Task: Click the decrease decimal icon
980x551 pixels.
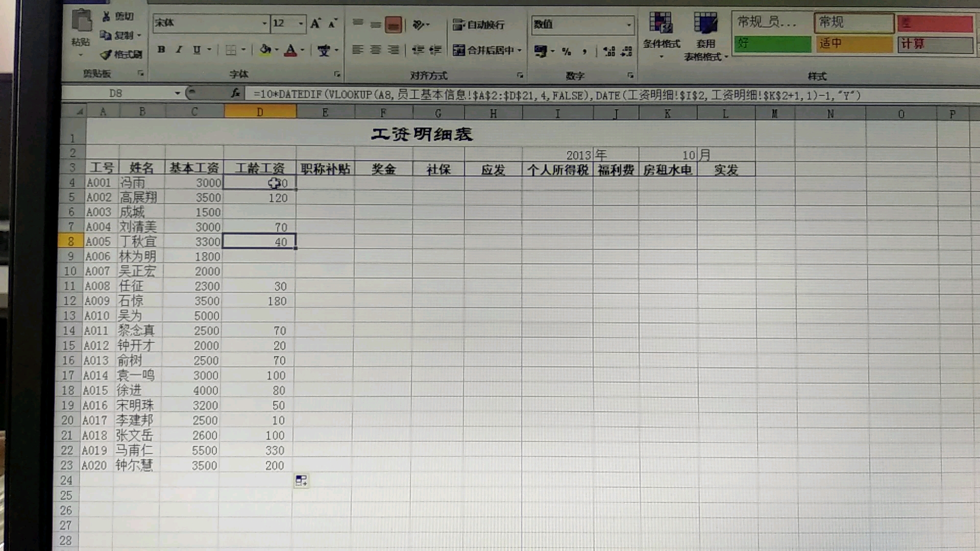Action: coord(626,51)
